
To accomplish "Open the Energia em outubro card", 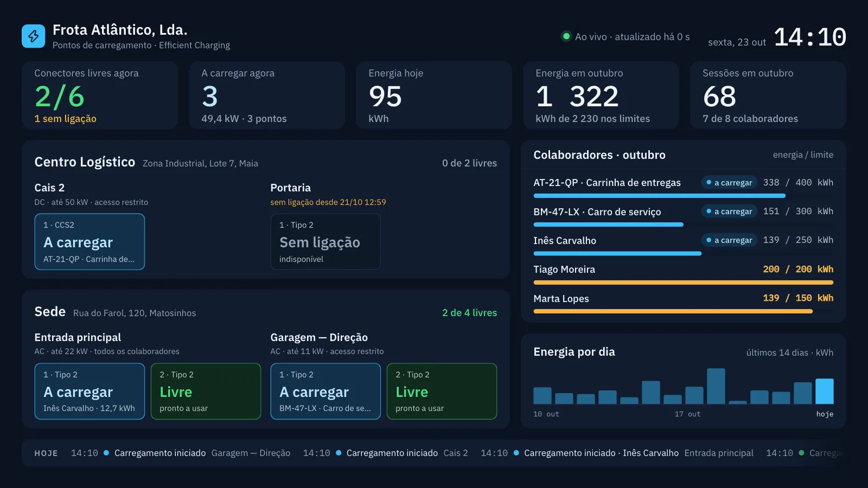I will (x=601, y=95).
